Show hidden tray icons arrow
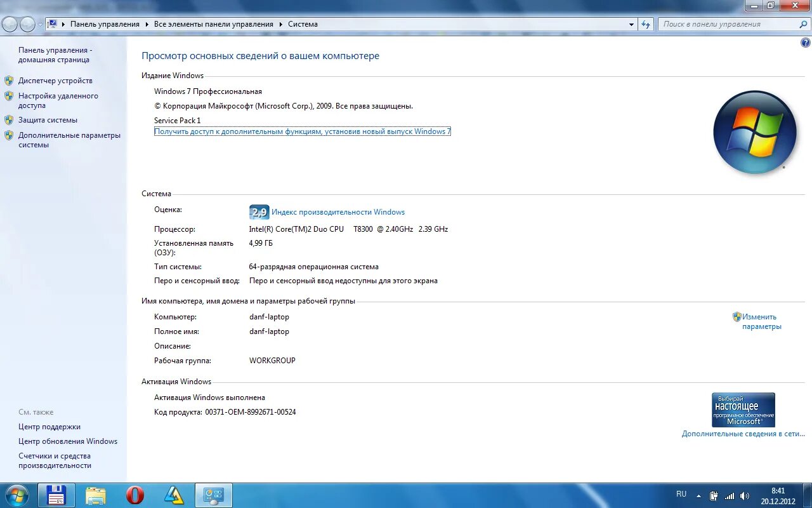This screenshot has width=812, height=508. 699,496
